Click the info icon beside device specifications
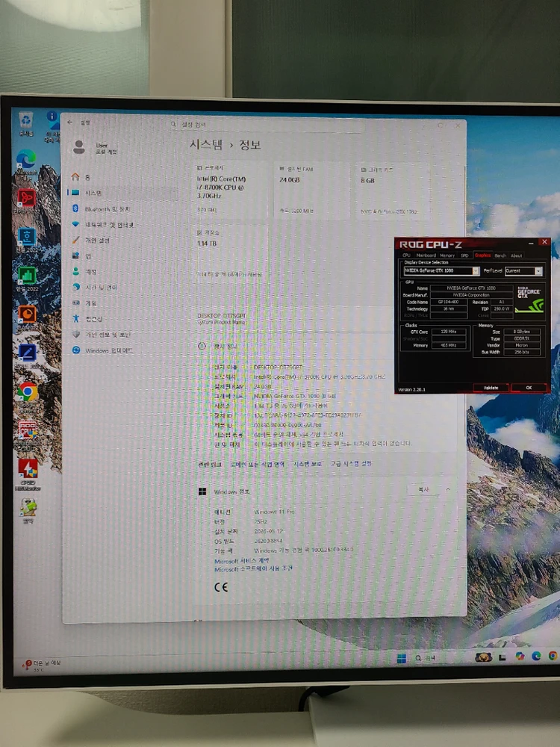560x747 pixels. [202, 347]
